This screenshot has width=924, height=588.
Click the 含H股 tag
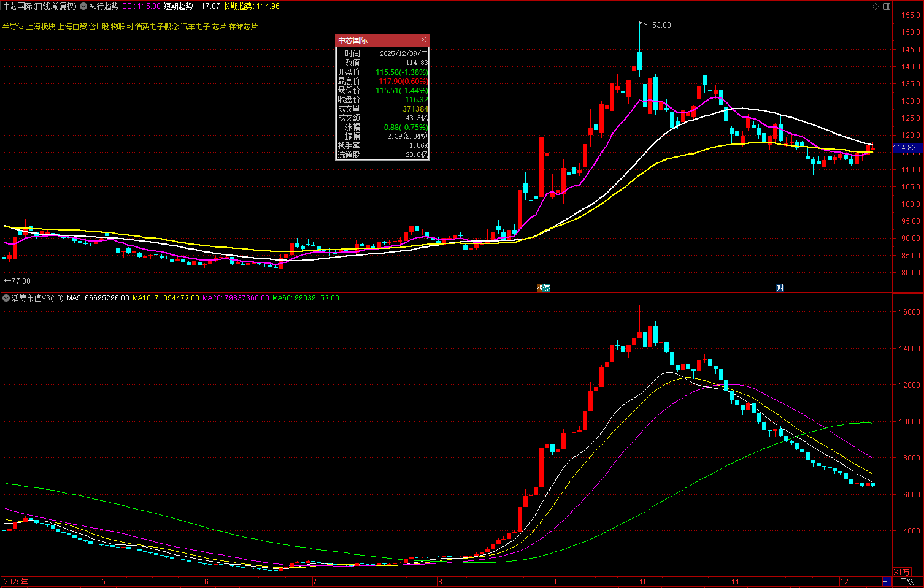tap(99, 26)
